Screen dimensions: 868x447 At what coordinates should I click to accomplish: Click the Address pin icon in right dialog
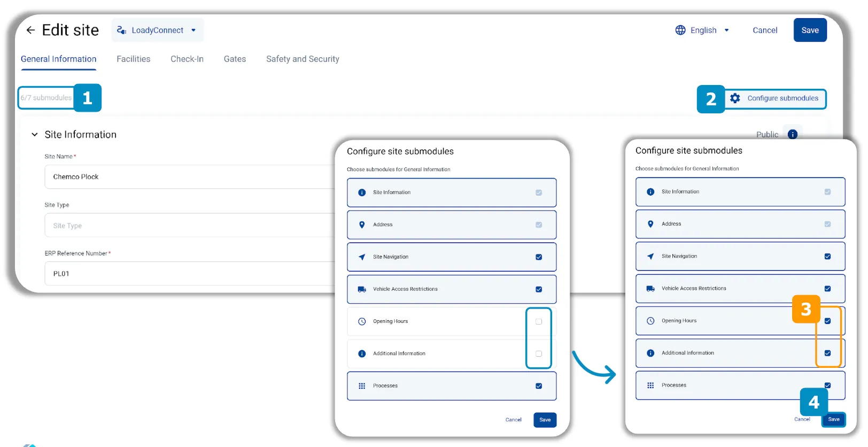(x=650, y=224)
